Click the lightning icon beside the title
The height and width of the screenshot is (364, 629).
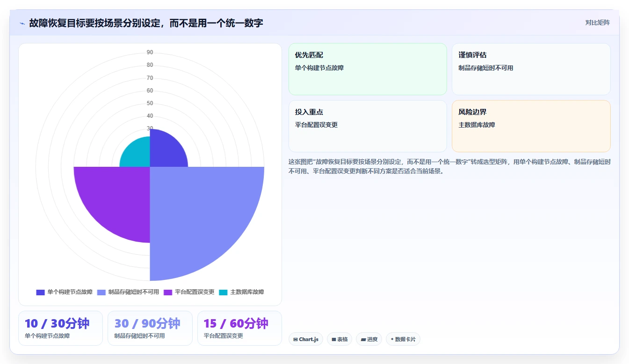click(22, 23)
